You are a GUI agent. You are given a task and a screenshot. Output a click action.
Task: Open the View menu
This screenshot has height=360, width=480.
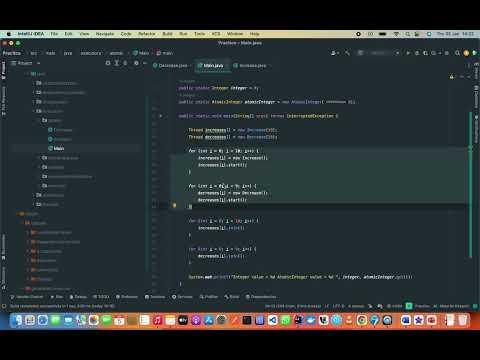click(x=84, y=34)
